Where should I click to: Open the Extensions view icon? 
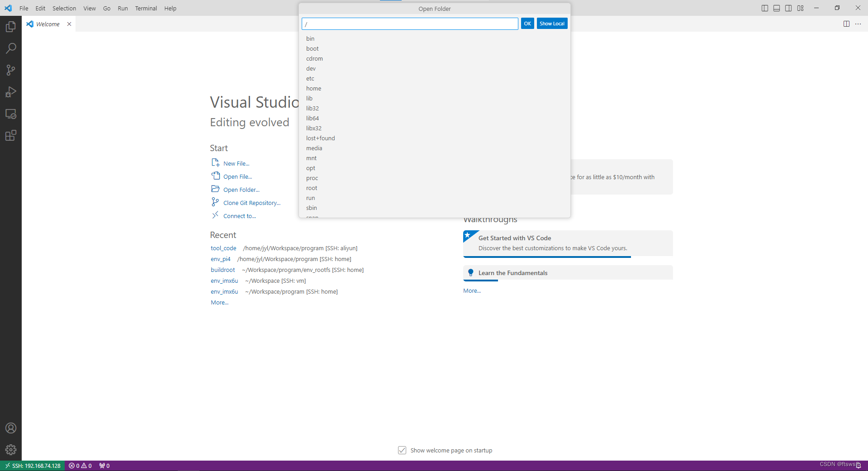tap(11, 135)
